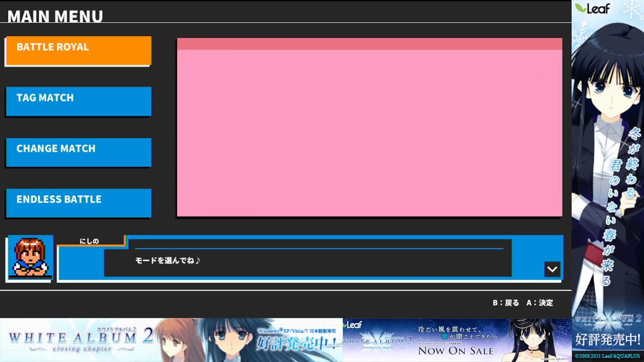Click the dark pink preview header bar
This screenshot has width=644, height=362.
369,44
